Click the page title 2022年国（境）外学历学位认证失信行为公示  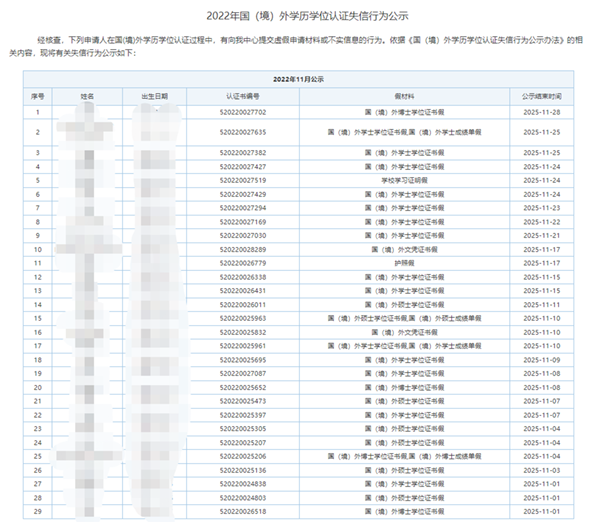[300, 17]
